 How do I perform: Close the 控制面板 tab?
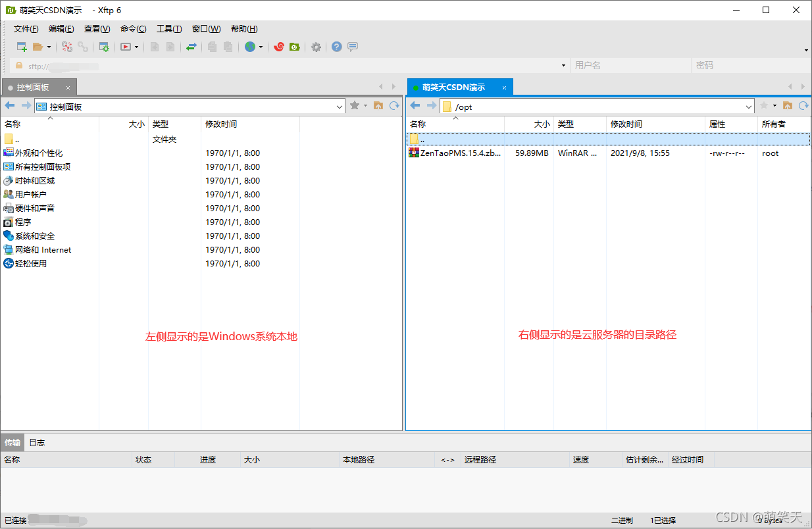(68, 88)
